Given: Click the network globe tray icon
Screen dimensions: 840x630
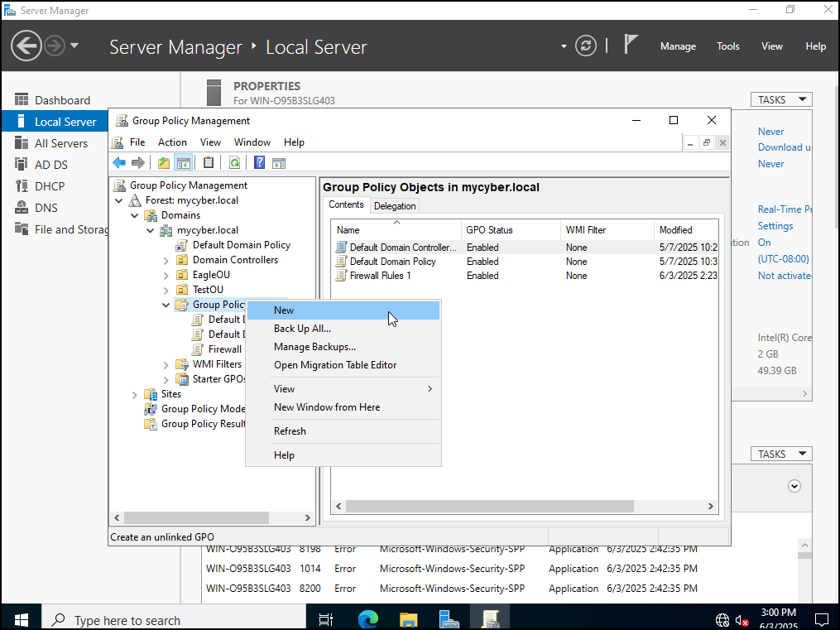Looking at the screenshot, I should [x=722, y=620].
